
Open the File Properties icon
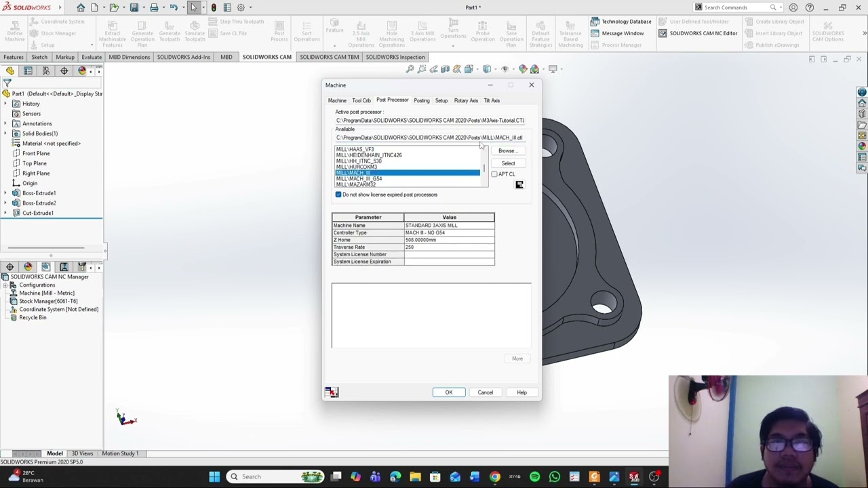[226, 7]
